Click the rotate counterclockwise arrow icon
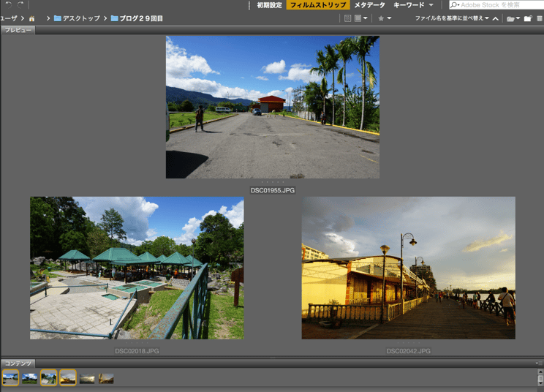This screenshot has height=392, width=544. pos(8,5)
